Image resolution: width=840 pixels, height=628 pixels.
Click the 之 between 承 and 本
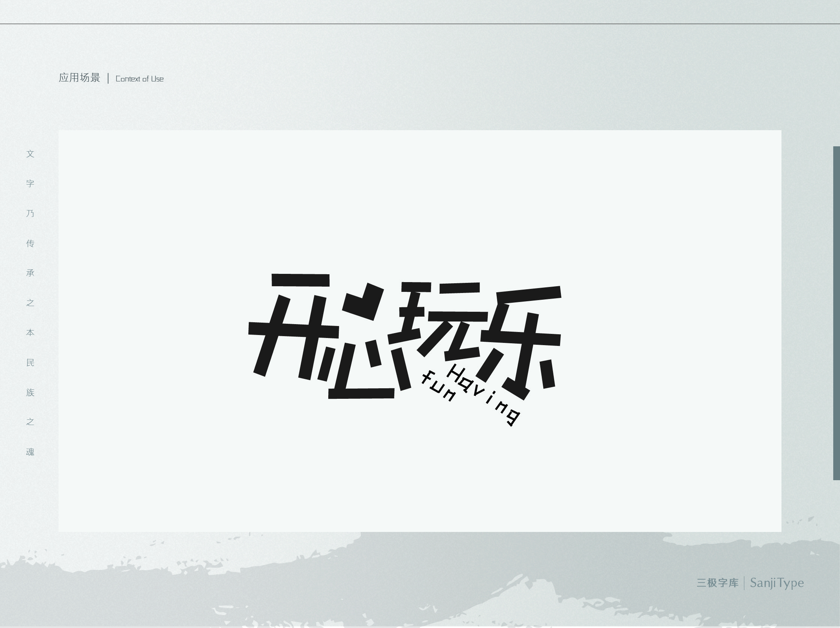coord(30,303)
